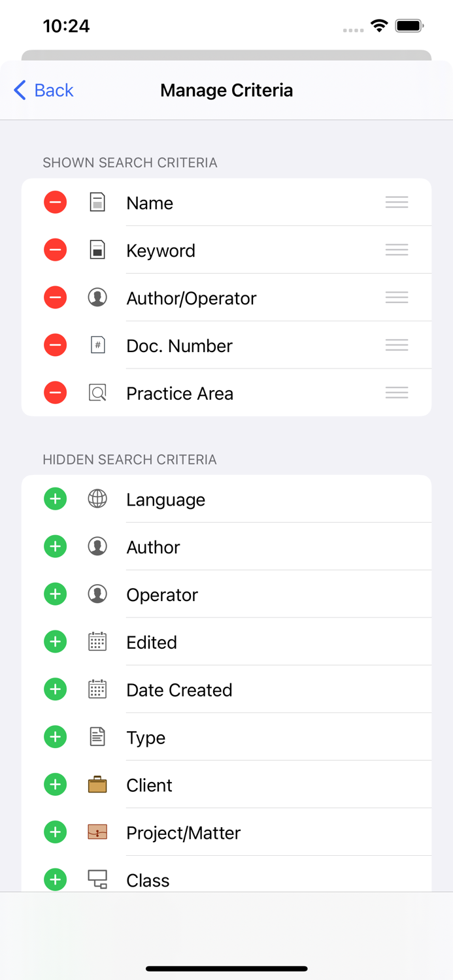453x980 pixels.
Task: Select the Author/Operator row label
Action: (x=191, y=297)
